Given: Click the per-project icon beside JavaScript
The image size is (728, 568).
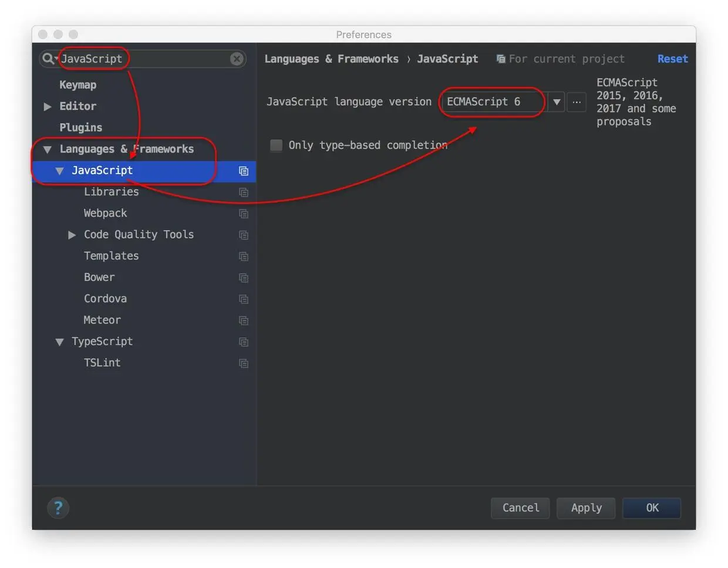Looking at the screenshot, I should pos(244,171).
